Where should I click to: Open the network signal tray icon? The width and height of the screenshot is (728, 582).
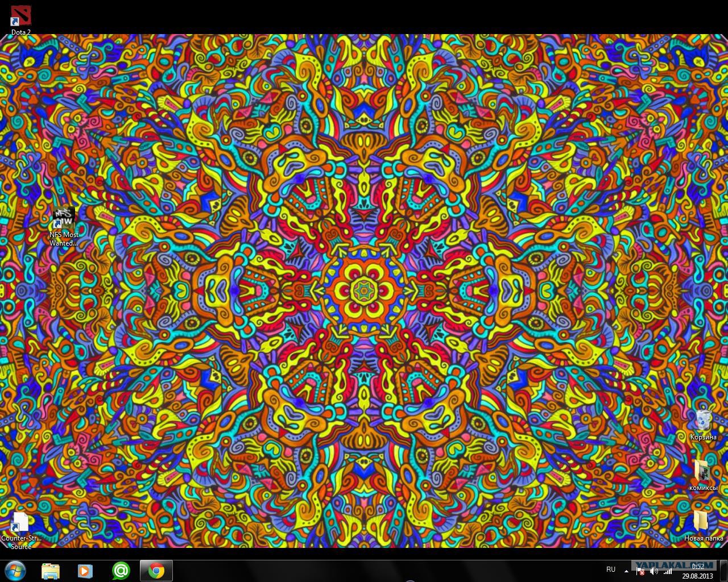(668, 571)
